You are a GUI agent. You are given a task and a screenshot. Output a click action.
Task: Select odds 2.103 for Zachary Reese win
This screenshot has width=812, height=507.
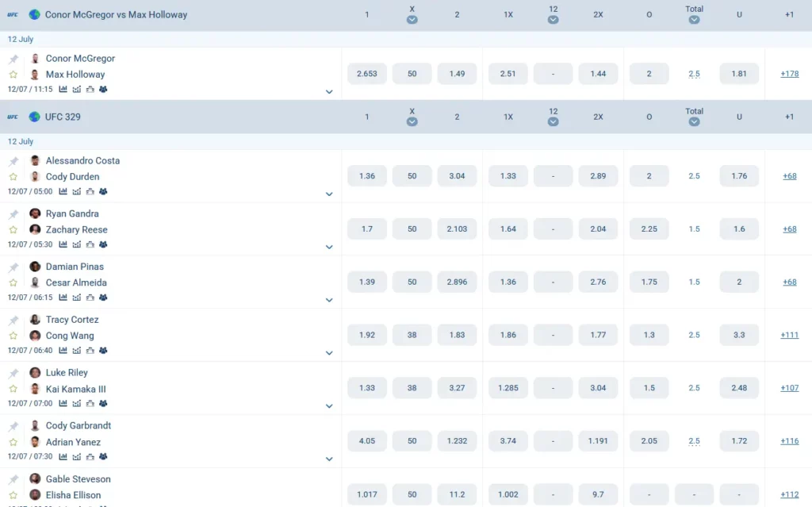pyautogui.click(x=457, y=229)
